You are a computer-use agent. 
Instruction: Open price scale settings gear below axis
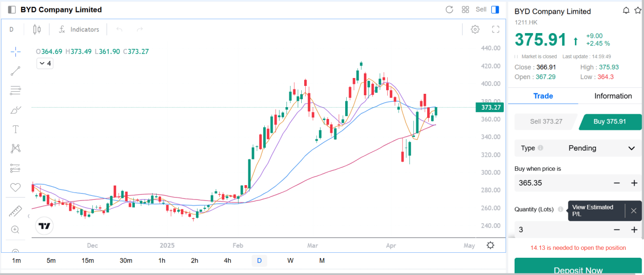(490, 245)
